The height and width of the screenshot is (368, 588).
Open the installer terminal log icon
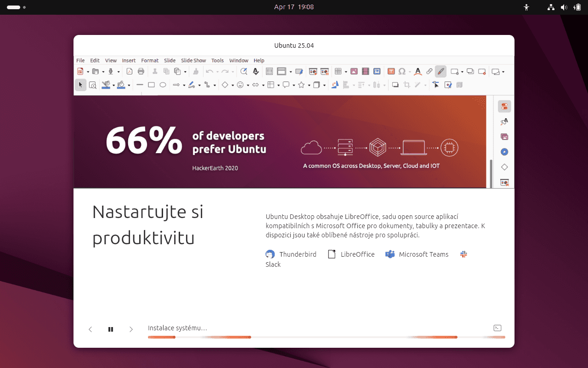tap(497, 328)
